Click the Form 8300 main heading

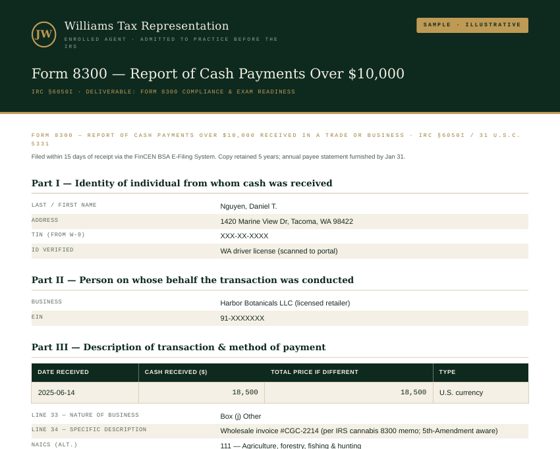click(218, 74)
